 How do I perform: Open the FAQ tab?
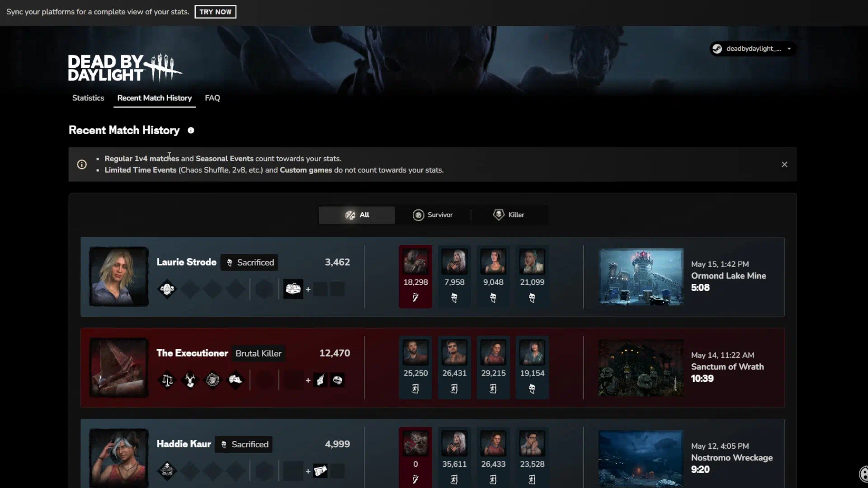point(212,98)
